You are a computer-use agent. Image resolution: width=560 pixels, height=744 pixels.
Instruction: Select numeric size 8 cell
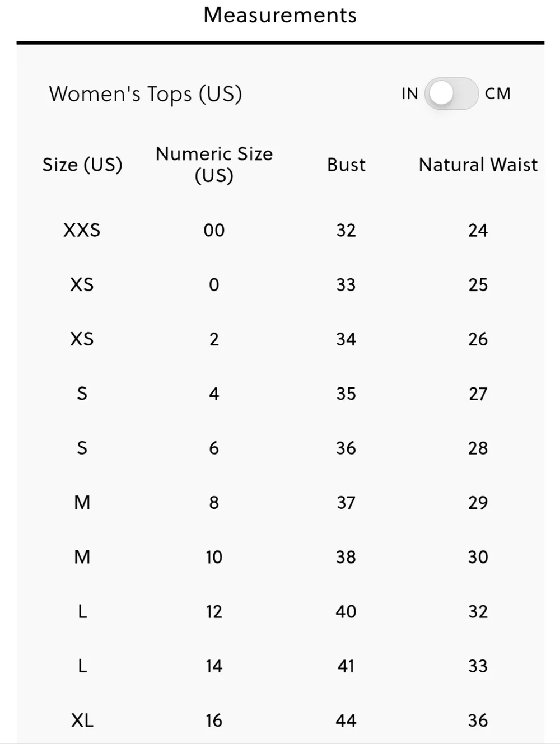pos(214,503)
